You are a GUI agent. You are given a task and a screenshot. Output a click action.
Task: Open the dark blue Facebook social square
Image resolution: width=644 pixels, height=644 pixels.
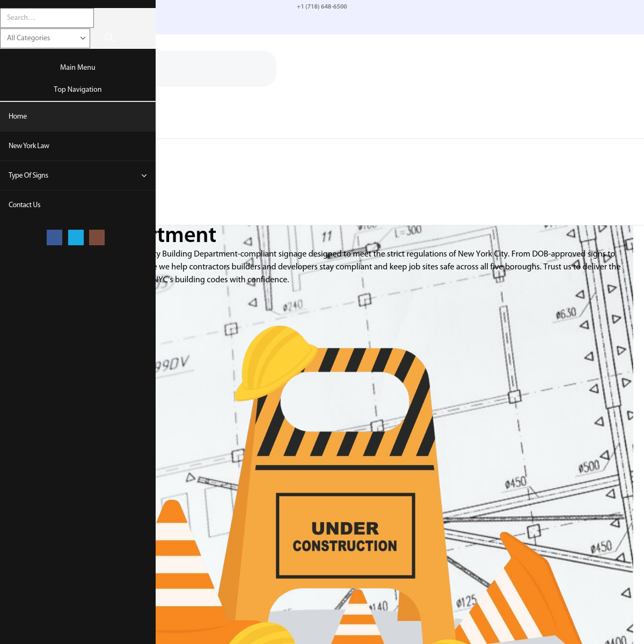point(54,237)
